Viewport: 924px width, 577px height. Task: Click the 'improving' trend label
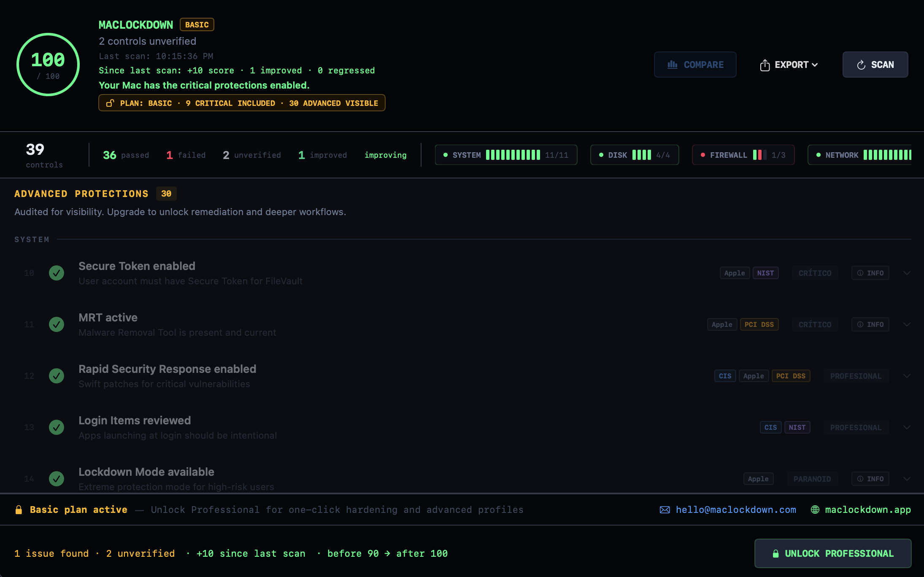click(x=385, y=155)
